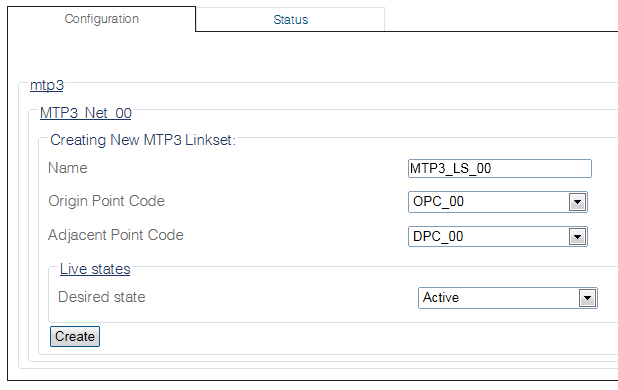Screen dimensions: 618x390
Task: Click the arrow icon beside DPC_00
Action: click(x=578, y=237)
